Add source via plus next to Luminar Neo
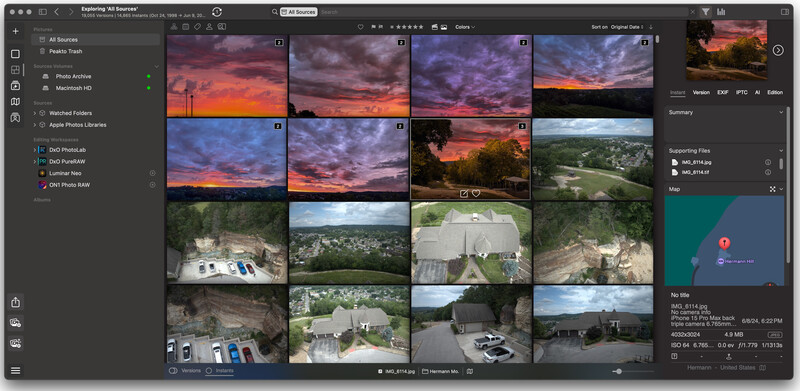The image size is (800, 391). tap(152, 173)
